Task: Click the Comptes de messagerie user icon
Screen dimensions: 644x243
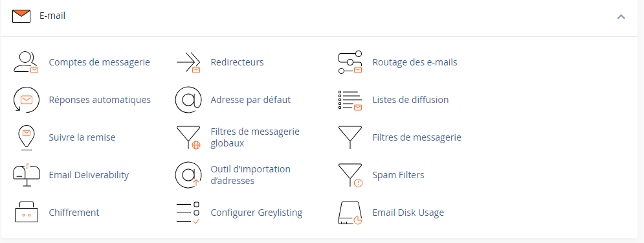Action: coord(27,62)
